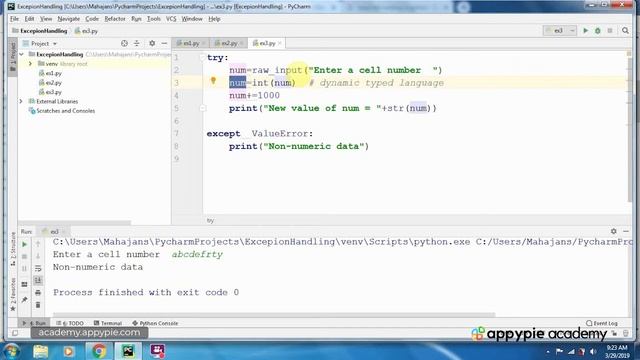
Task: Click the media player taskbar icon
Action: pos(69,351)
